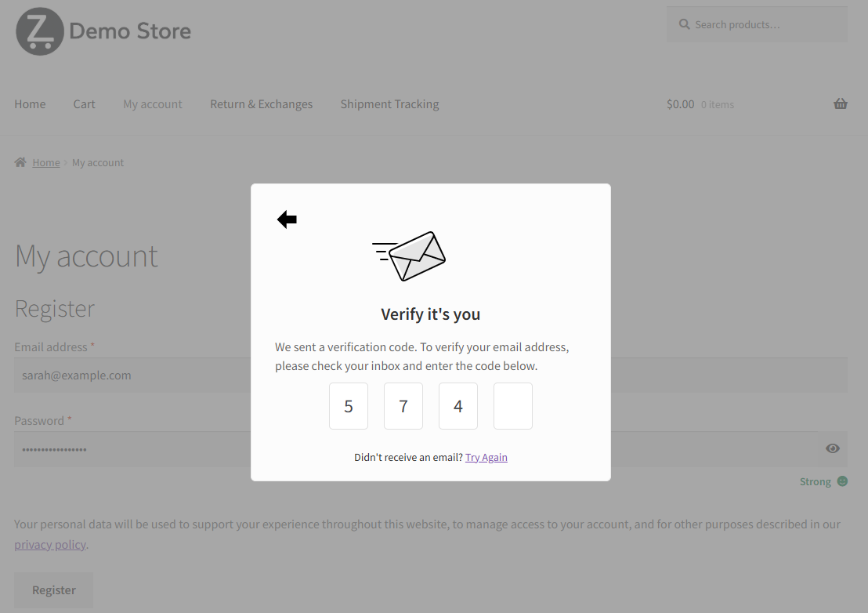
Task: Click the Demo Store cart logo
Action: click(x=40, y=31)
